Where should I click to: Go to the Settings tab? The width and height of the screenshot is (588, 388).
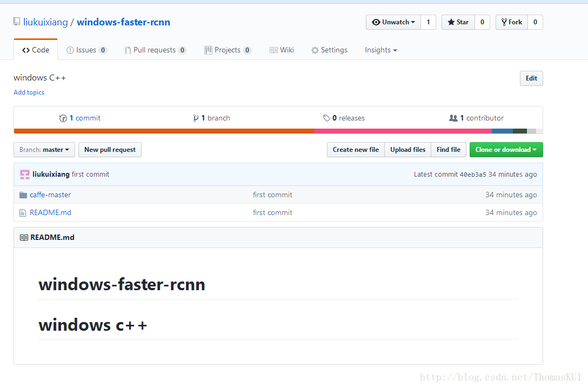coord(329,50)
